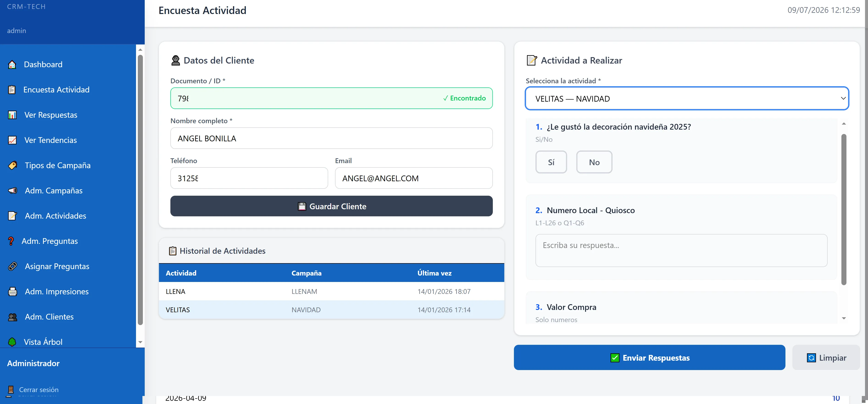The width and height of the screenshot is (868, 404).
Task: Click the Cerrar sesión link
Action: 39,390
